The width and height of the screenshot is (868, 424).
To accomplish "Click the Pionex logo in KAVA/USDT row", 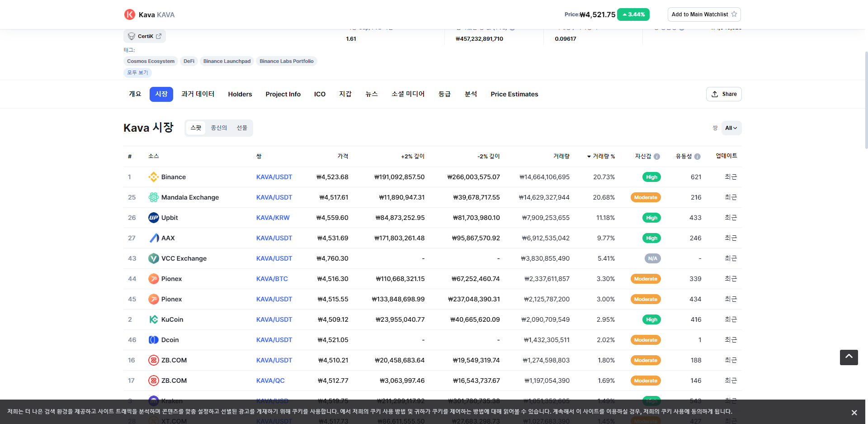I will pyautogui.click(x=154, y=299).
